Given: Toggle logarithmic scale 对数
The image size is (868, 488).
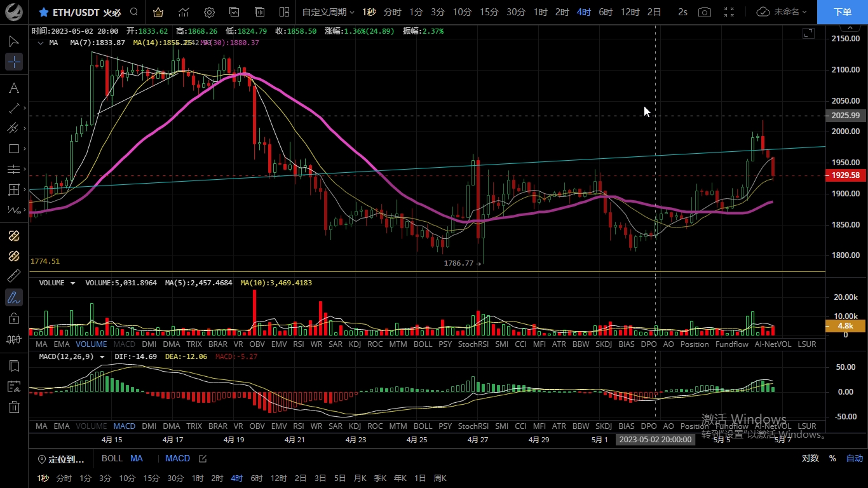Looking at the screenshot, I should pos(810,458).
